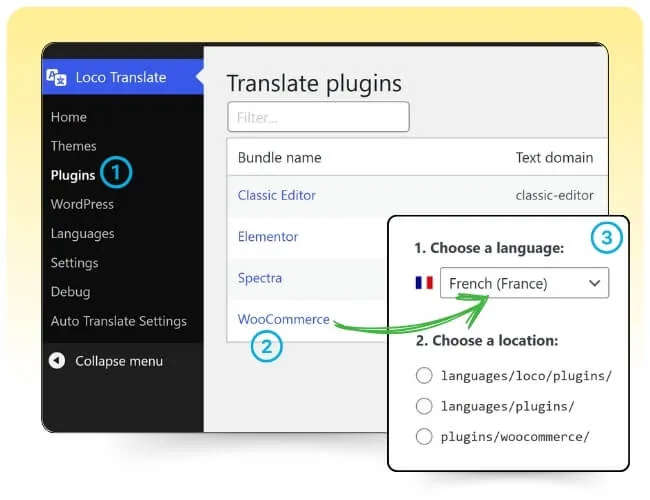The image size is (650, 500).
Task: Select plugins/woocommerce/ location radio
Action: pyautogui.click(x=424, y=437)
